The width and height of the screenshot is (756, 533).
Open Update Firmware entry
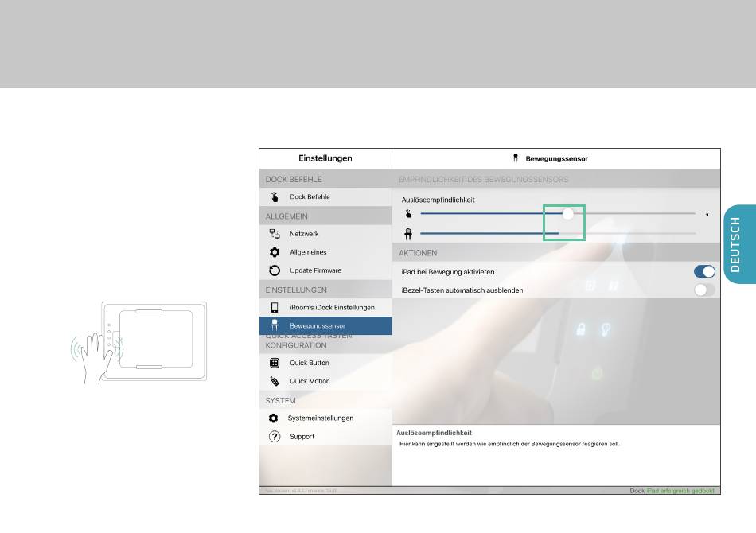tap(325, 270)
